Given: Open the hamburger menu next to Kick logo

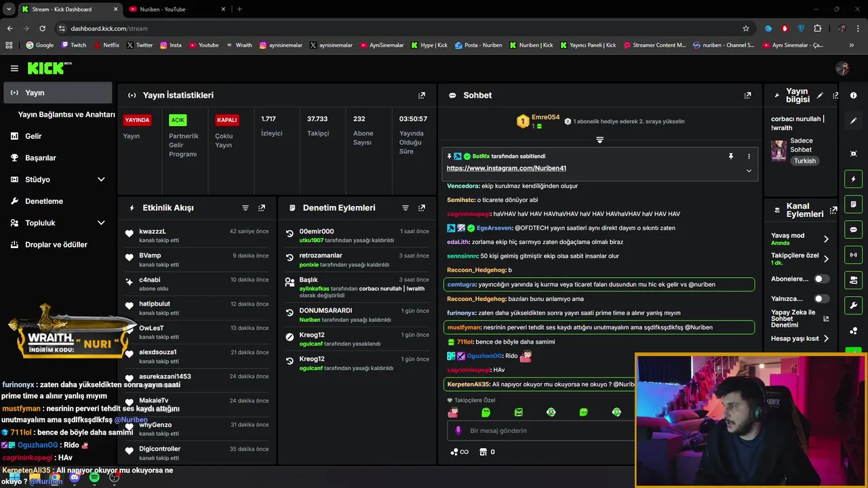Looking at the screenshot, I should tap(14, 68).
